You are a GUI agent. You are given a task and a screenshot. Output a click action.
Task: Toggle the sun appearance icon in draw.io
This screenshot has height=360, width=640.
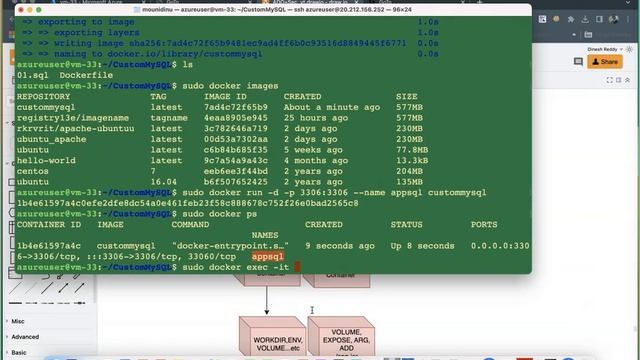point(629,49)
